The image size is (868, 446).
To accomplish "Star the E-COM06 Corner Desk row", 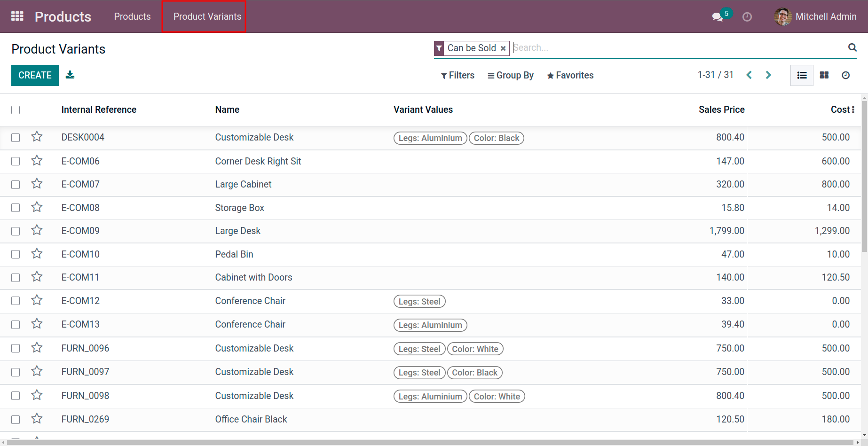I will click(37, 161).
